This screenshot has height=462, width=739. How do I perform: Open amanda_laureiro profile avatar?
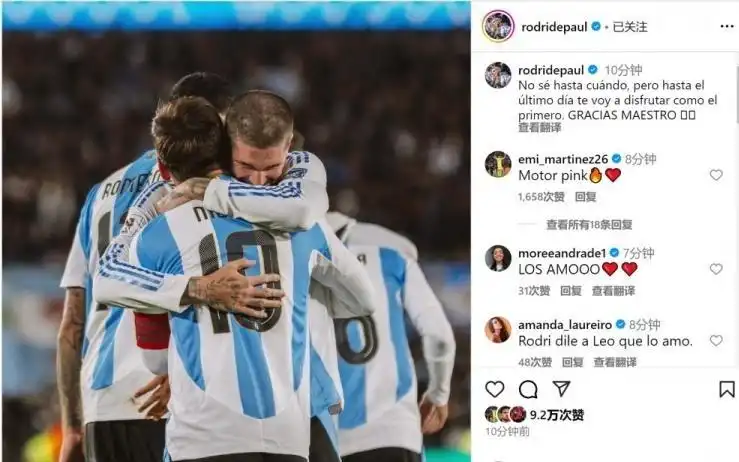click(498, 330)
